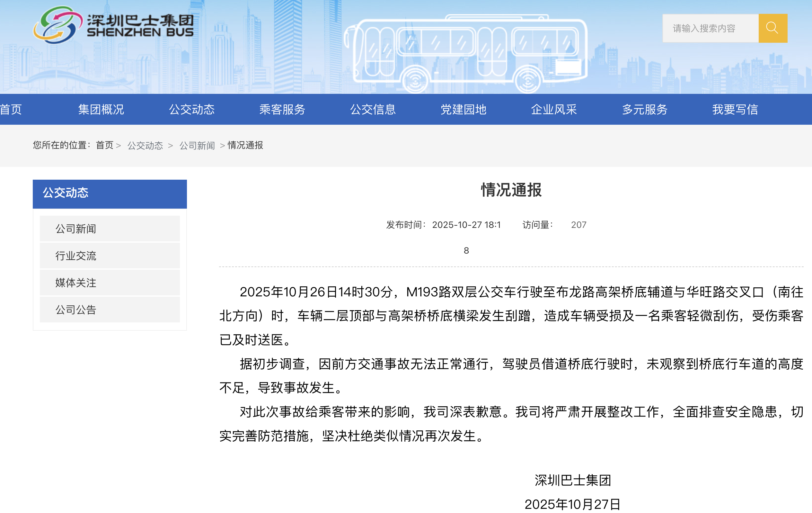Viewport: 812px width, 513px height.
Task: Open the 多元服务 menu item
Action: tap(645, 109)
